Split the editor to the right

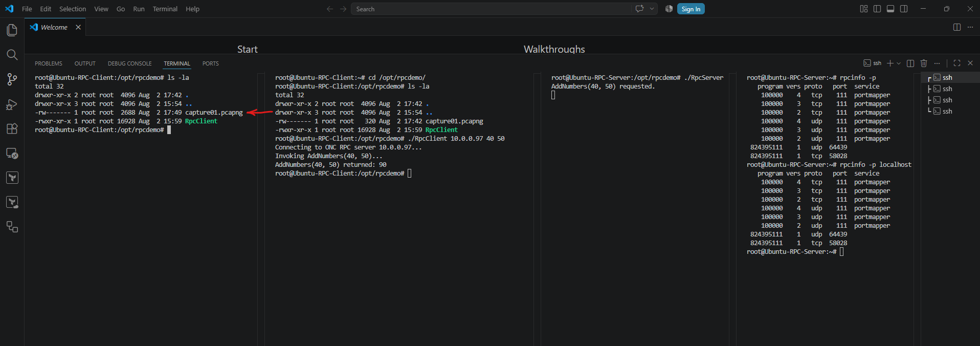(x=957, y=27)
